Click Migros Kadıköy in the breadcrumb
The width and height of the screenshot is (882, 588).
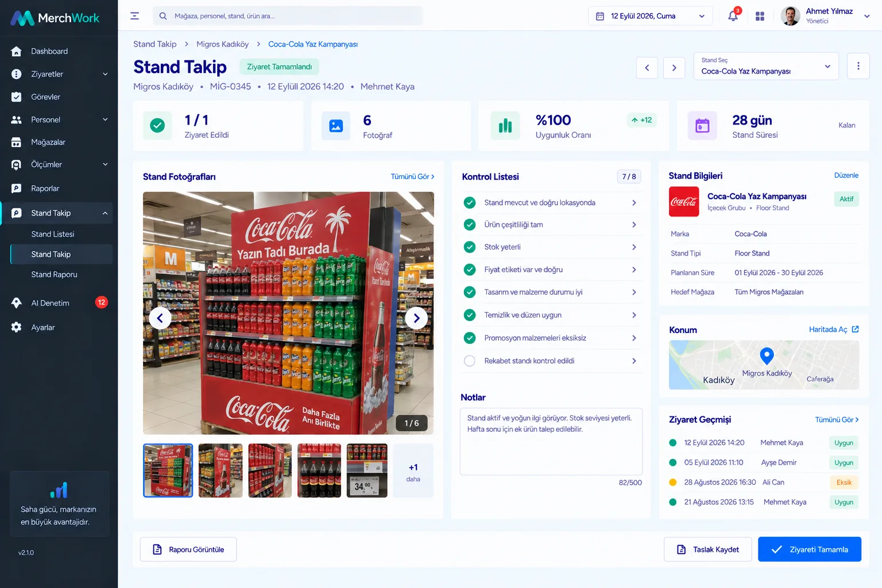pyautogui.click(x=222, y=44)
